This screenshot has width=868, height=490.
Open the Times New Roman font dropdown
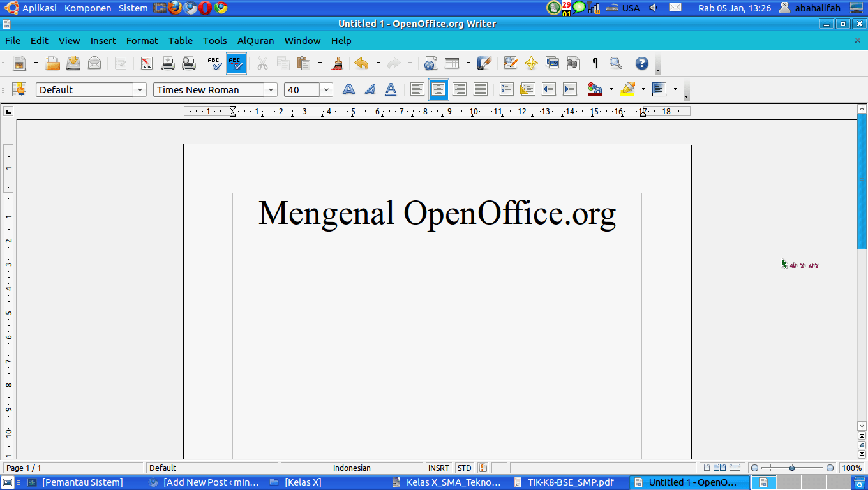point(271,90)
